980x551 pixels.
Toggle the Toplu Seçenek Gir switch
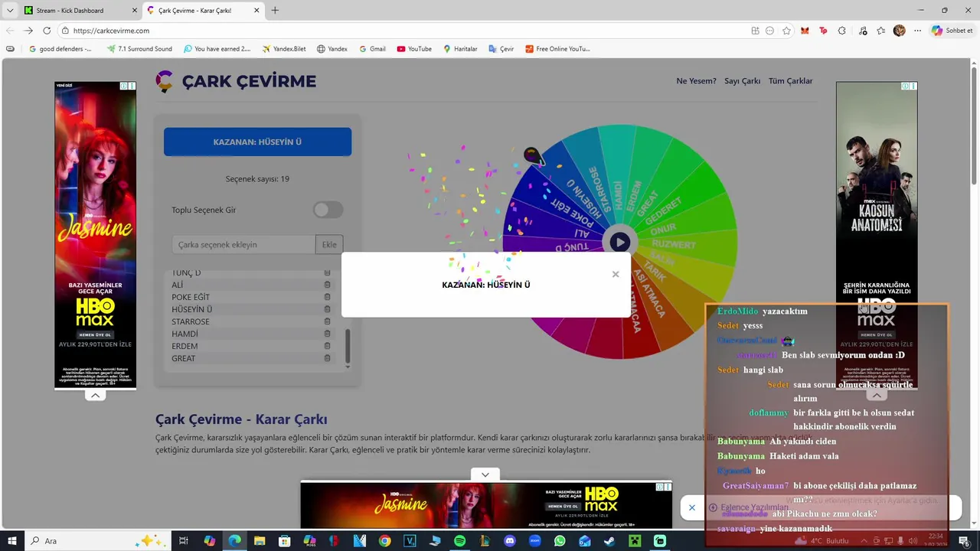pyautogui.click(x=328, y=210)
